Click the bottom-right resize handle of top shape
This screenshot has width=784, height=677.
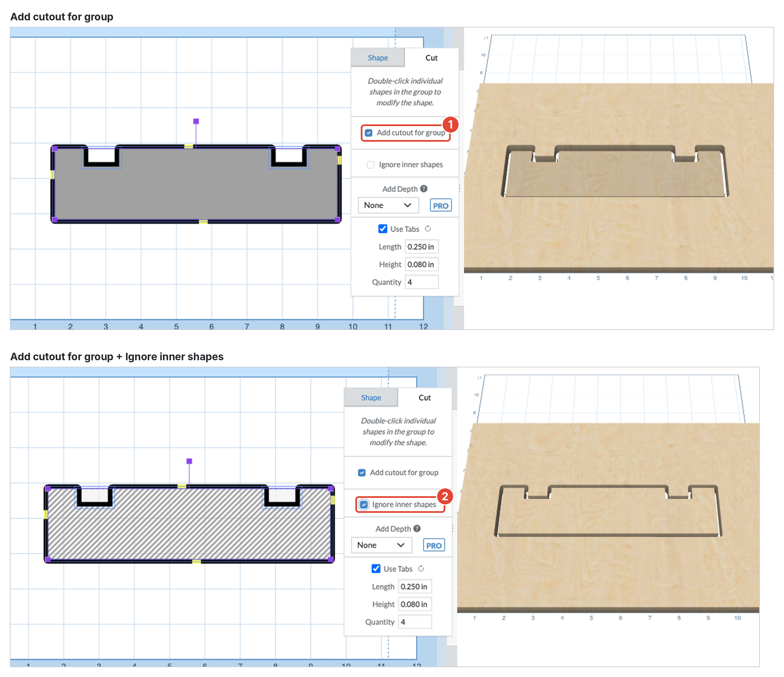click(x=338, y=220)
